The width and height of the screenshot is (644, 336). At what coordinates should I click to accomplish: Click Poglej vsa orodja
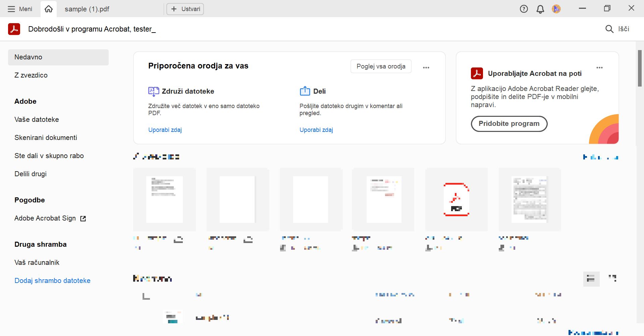coord(381,66)
